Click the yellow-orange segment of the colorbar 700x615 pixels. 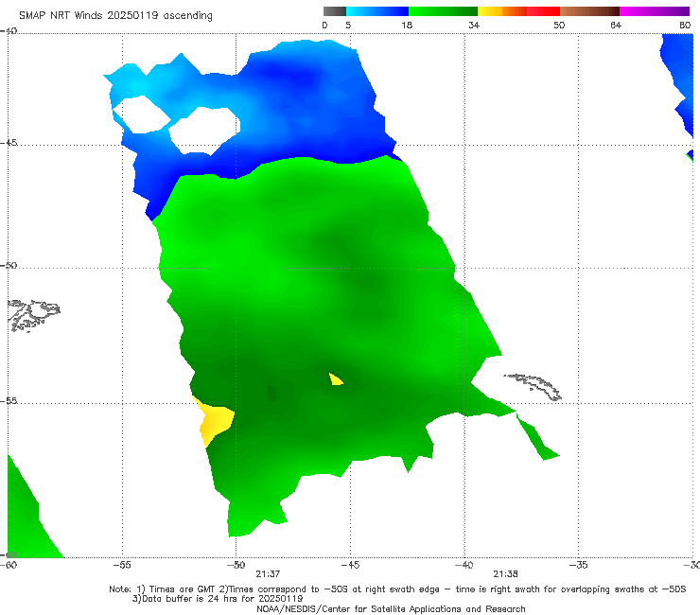tap(501, 11)
